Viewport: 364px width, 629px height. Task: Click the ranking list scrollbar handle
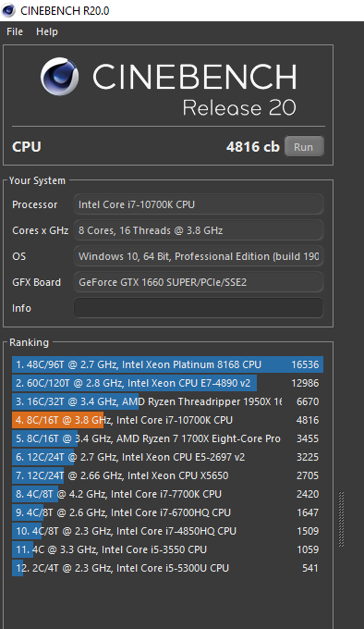(342, 519)
